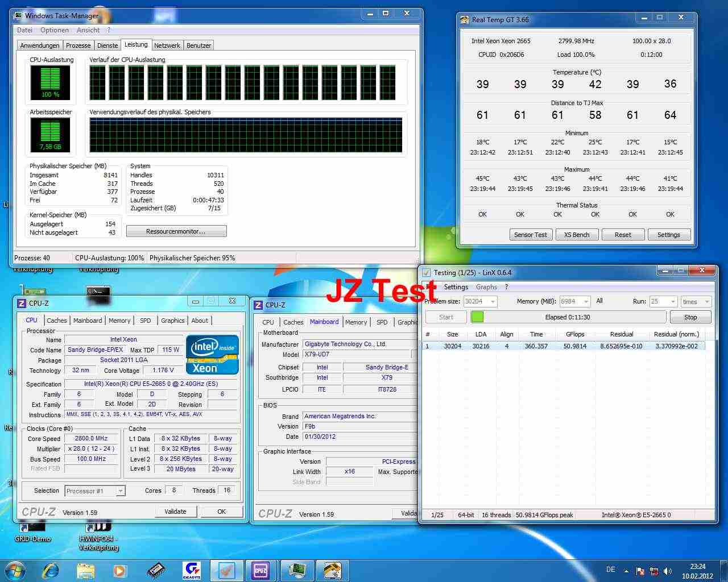Switch to the Netzwerk tab in Task Manager

tap(167, 45)
